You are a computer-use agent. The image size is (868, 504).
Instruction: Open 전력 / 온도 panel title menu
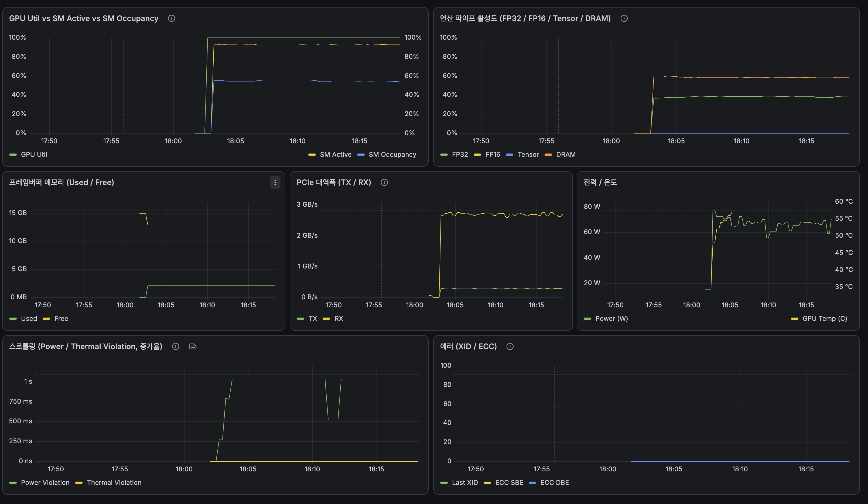tap(600, 183)
